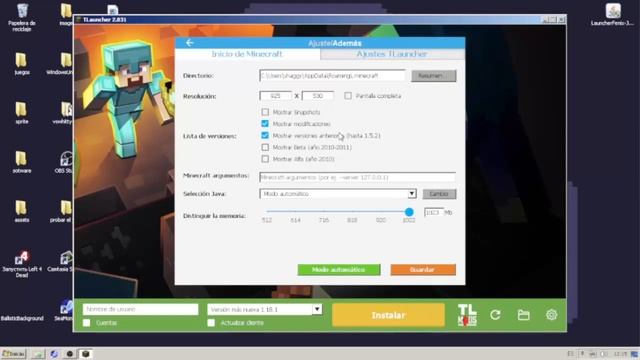640x360 pixels.
Task: Open the OBS Studio desktop shortcut
Action: 65,162
